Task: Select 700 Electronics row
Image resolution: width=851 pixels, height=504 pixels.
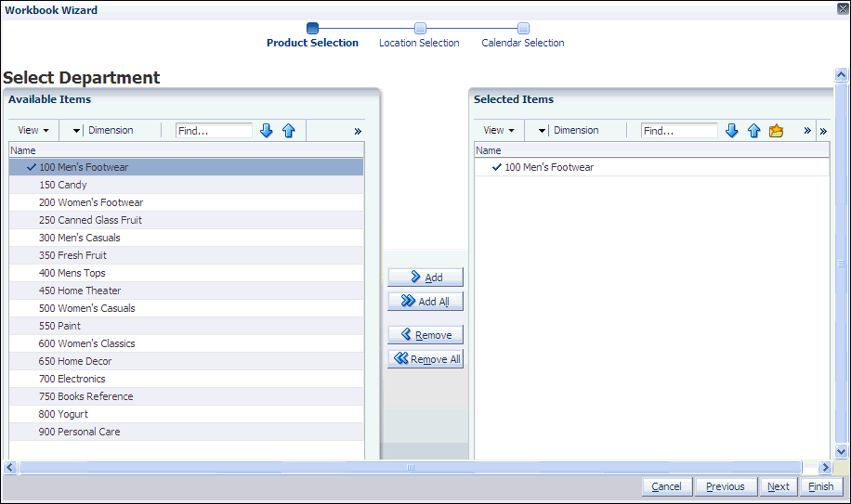Action: (x=186, y=379)
